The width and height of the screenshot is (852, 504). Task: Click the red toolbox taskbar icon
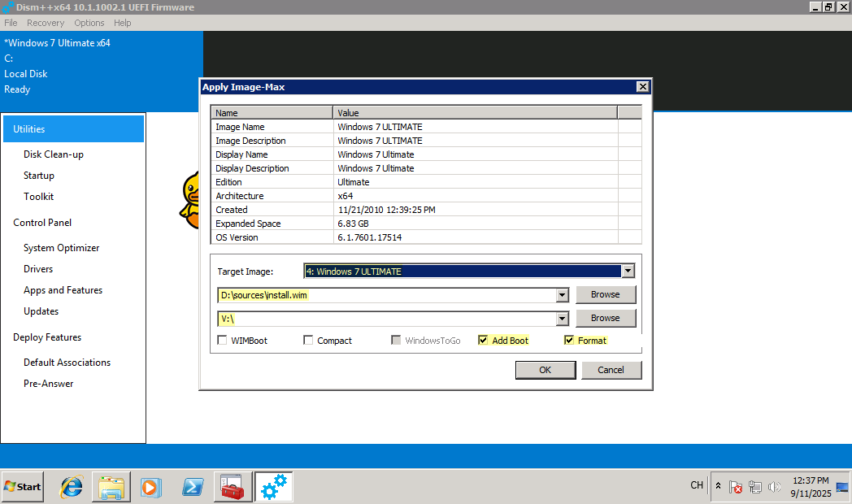tap(233, 487)
